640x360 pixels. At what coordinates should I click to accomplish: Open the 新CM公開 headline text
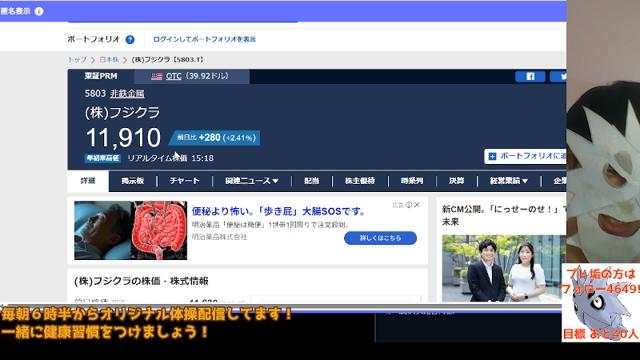pyautogui.click(x=504, y=215)
